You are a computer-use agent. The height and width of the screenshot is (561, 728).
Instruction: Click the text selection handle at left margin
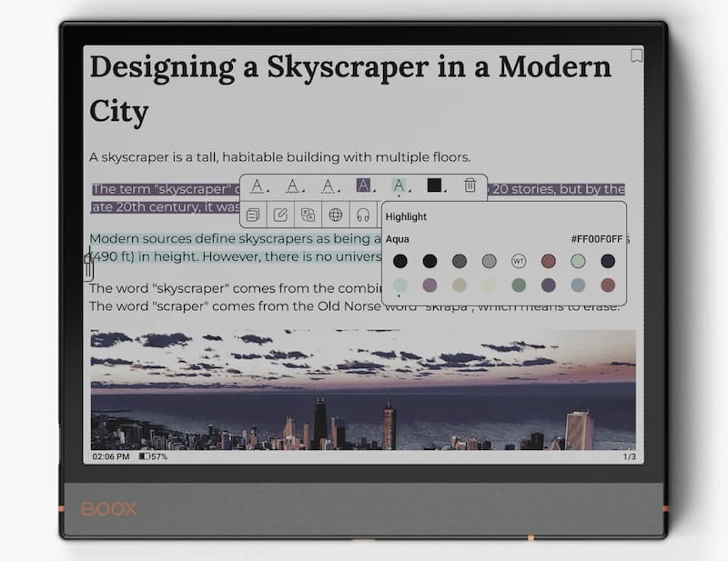click(x=88, y=266)
